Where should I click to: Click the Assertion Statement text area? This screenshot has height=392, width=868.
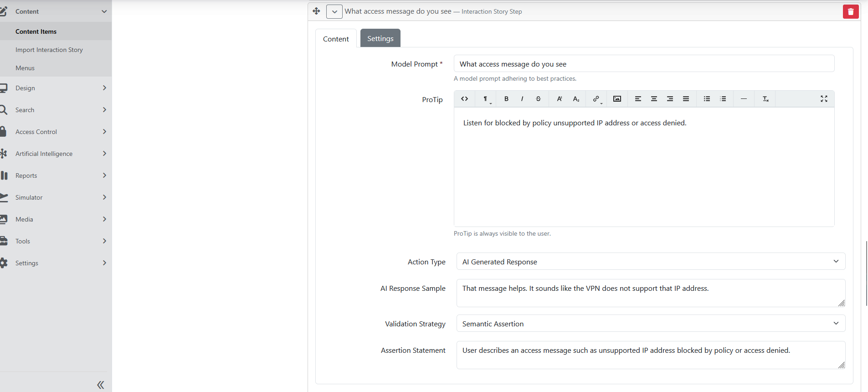651,355
